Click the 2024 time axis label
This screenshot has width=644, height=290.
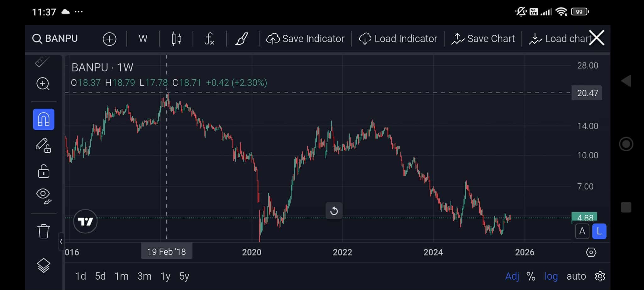pos(433,252)
